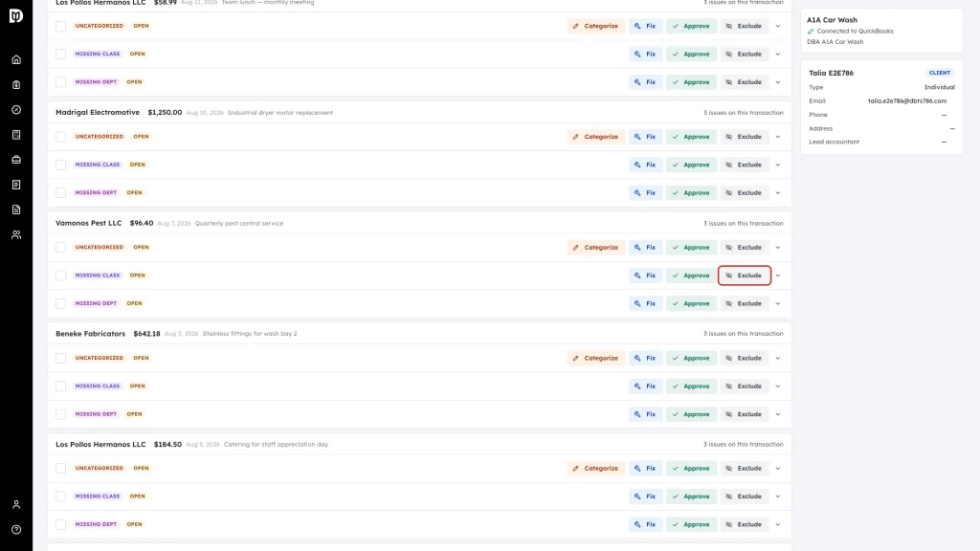Expand Madrigal Uncategorized row chevron
The width and height of the screenshot is (980, 551).
click(778, 137)
